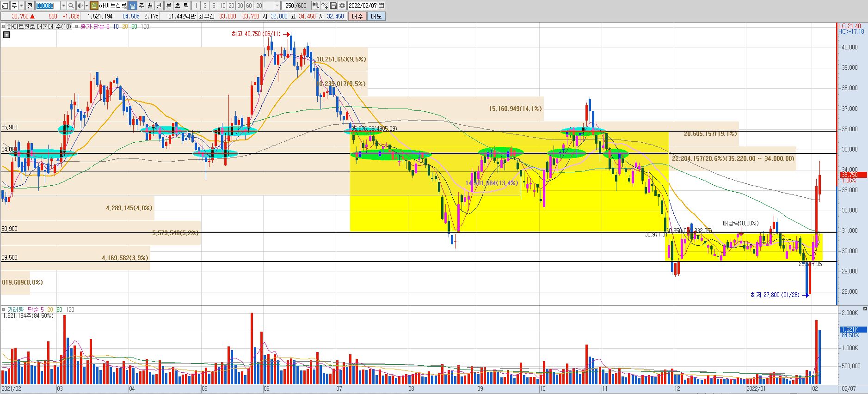
Task: Toggle 거래량 단순 volume legend box
Action: (x=4, y=309)
